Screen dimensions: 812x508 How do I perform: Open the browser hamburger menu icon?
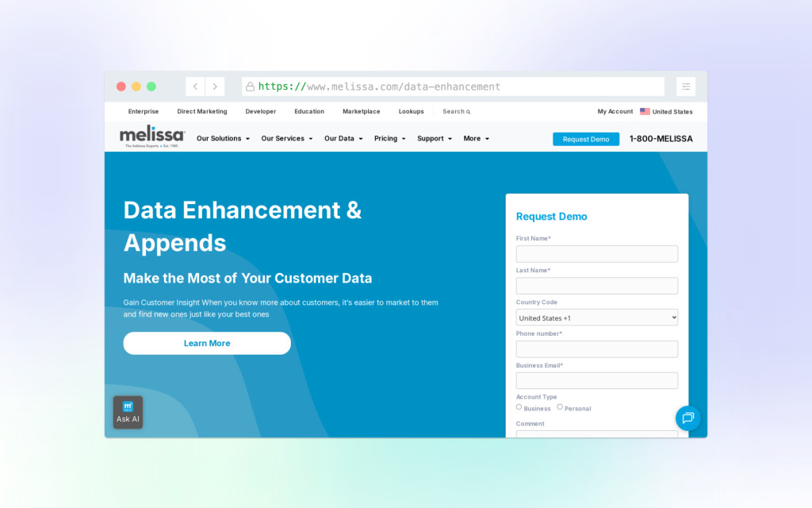[x=686, y=87]
